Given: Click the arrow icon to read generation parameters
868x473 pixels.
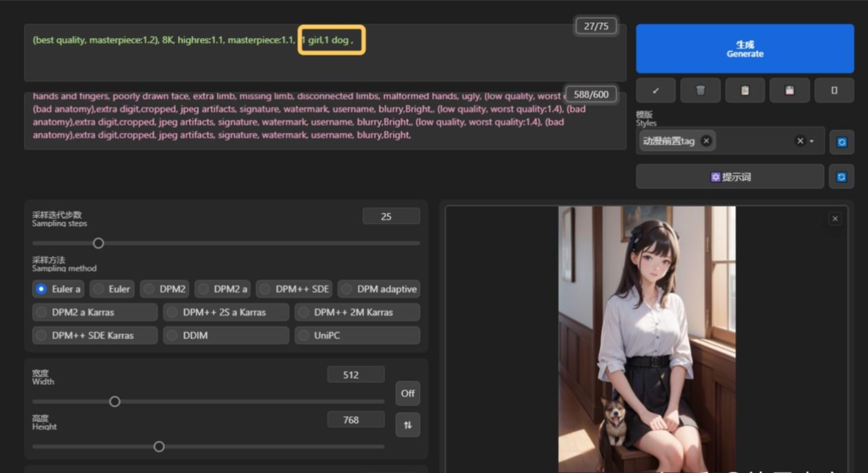Looking at the screenshot, I should [655, 90].
